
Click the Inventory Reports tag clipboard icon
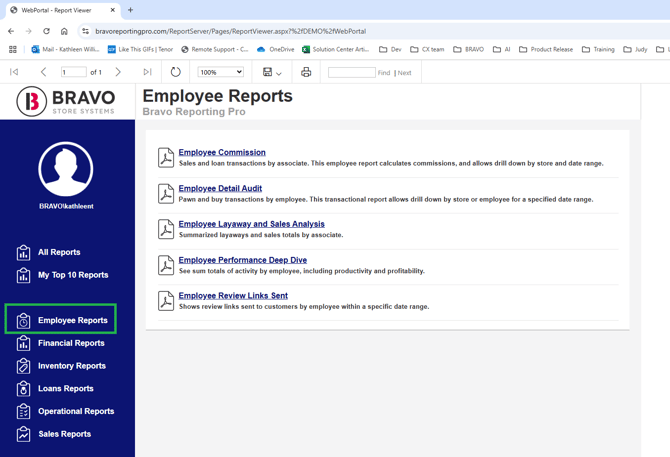24,366
